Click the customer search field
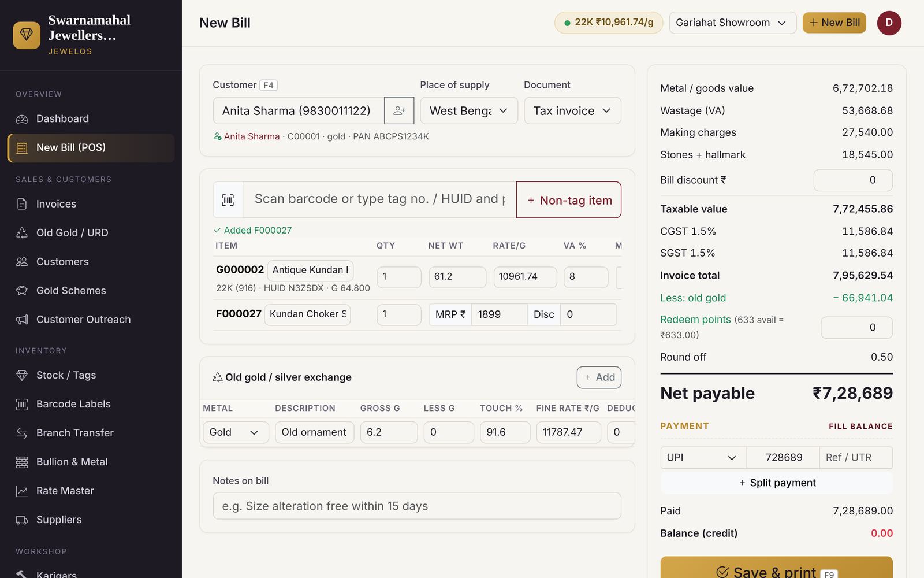Viewport: 924px width, 578px height. point(299,110)
